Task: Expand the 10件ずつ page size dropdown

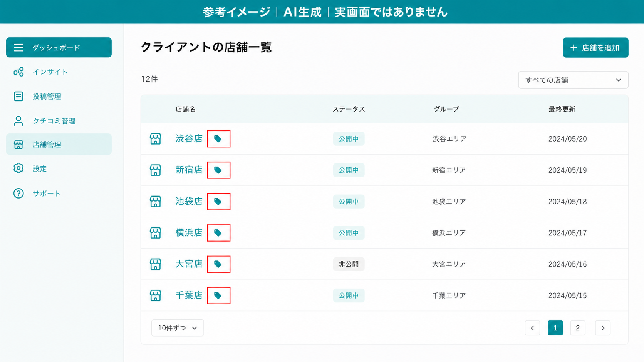Action: pyautogui.click(x=178, y=328)
